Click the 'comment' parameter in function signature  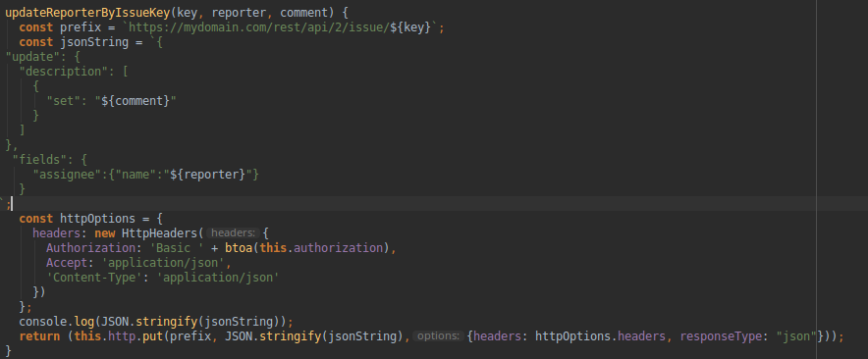pos(304,13)
